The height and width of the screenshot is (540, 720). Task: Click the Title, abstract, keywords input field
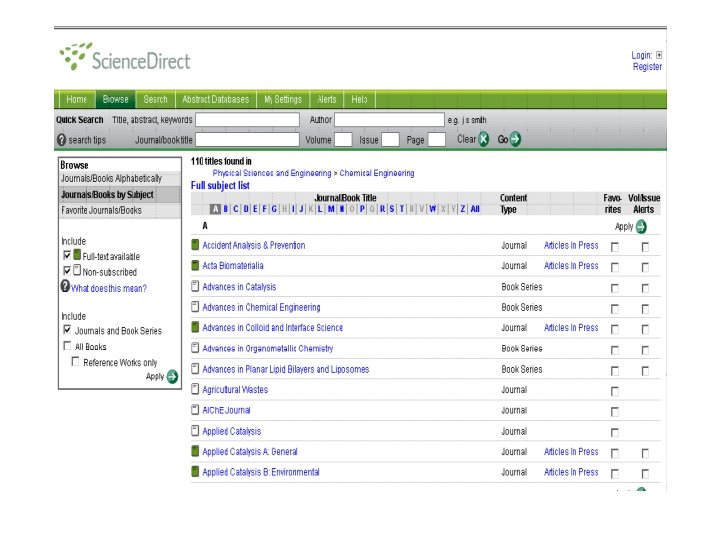click(248, 120)
